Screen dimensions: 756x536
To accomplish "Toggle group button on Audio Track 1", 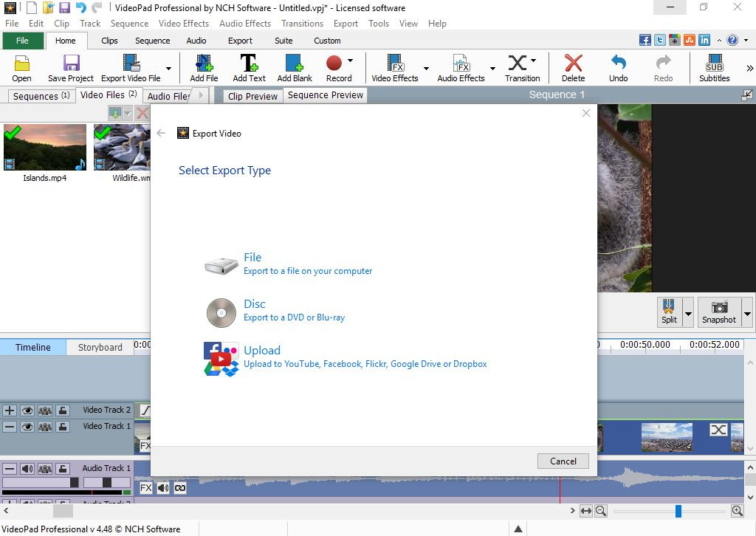I will pos(45,469).
